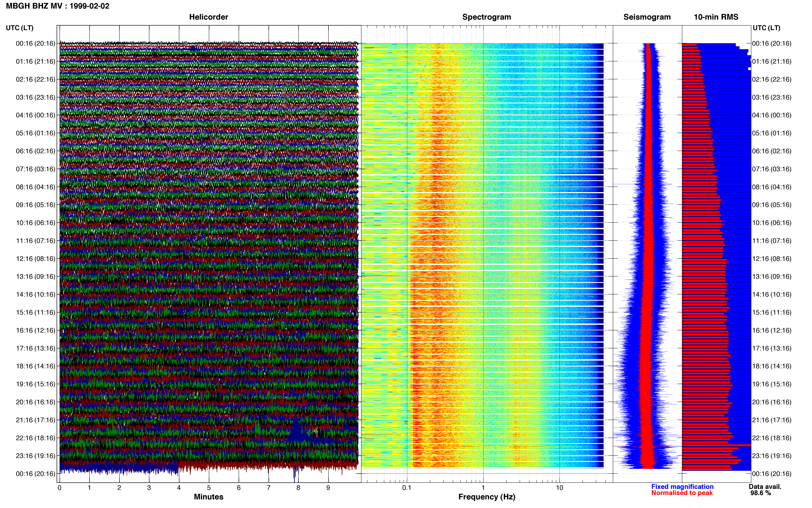The image size is (812, 508).
Task: Click 14:16 (10:16) label beside Helicorder
Action: (35, 295)
